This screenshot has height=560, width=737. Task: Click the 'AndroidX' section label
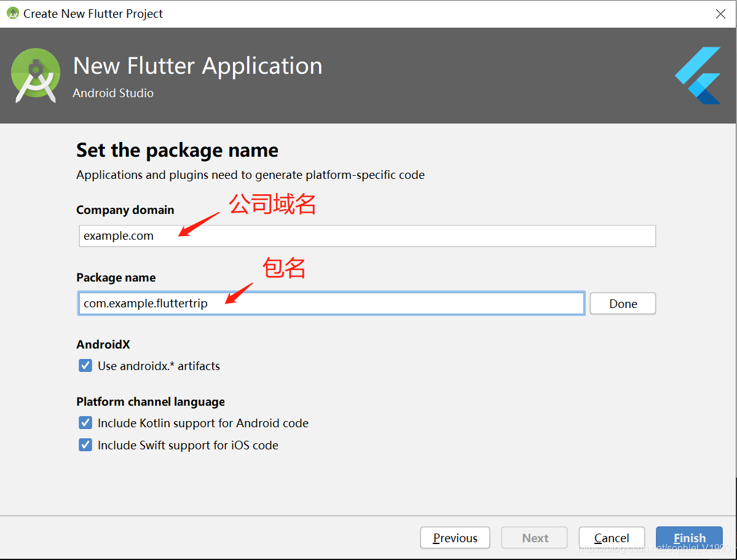103,345
